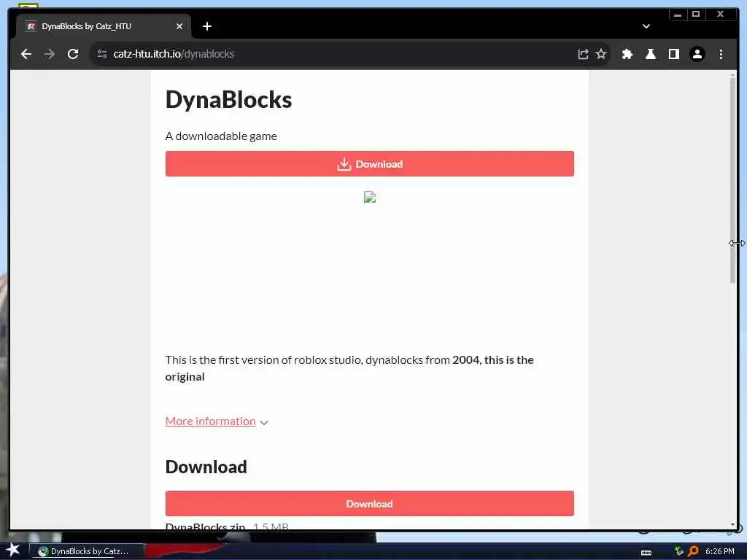Image resolution: width=747 pixels, height=560 pixels.
Task: Click the search magnifier tray icon
Action: (x=693, y=551)
